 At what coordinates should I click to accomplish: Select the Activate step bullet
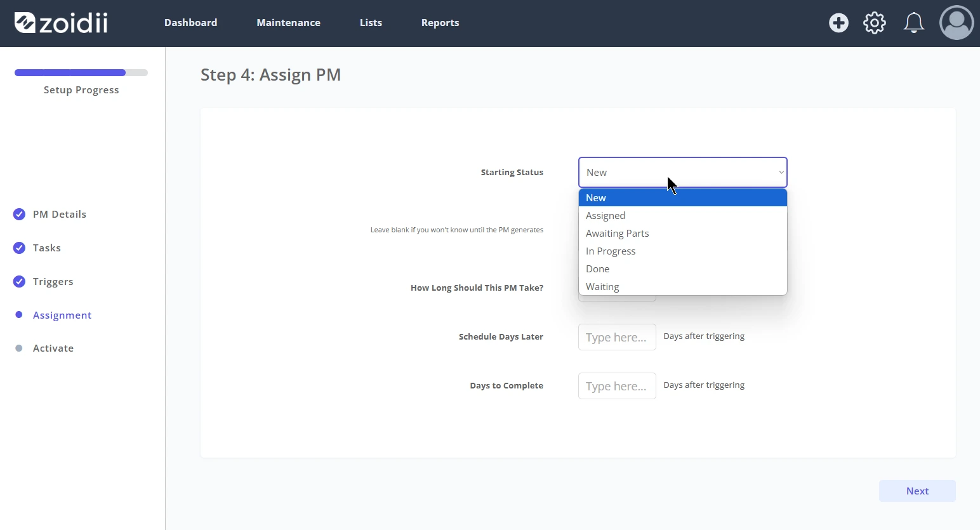(19, 348)
